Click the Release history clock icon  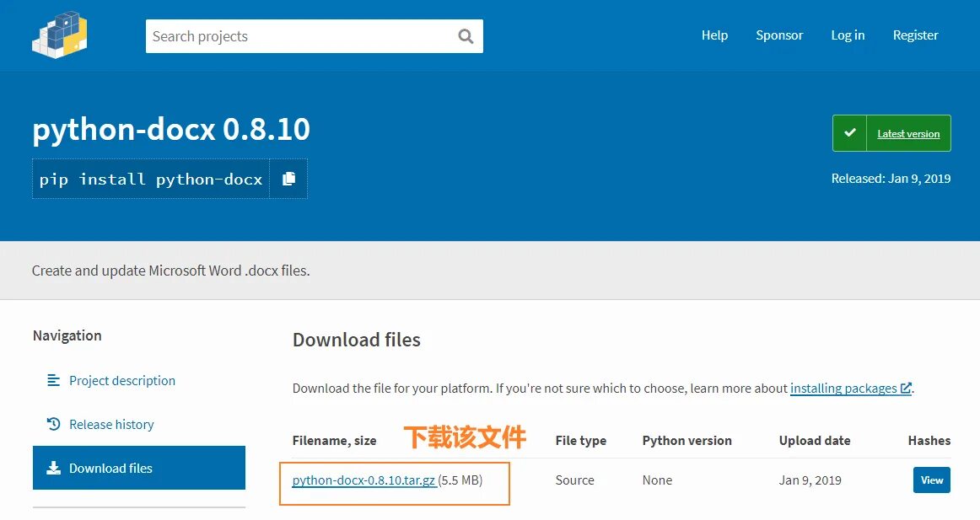click(54, 424)
